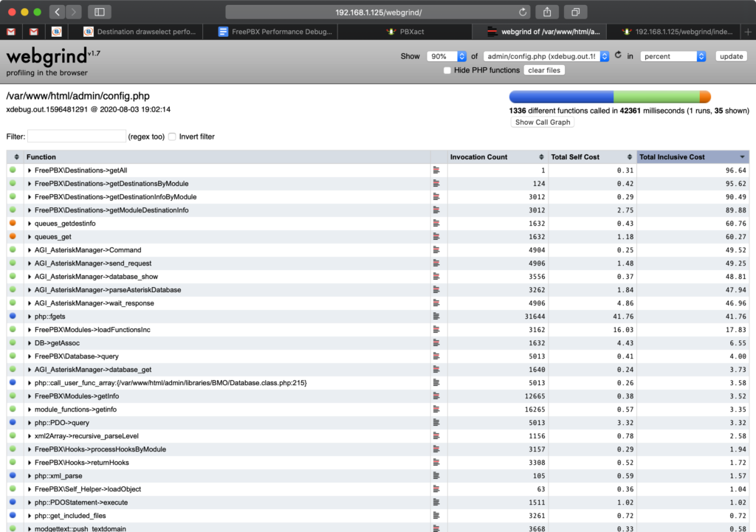The height and width of the screenshot is (532, 756).
Task: Open the Show percentage dropdown set to 90%
Action: click(446, 56)
